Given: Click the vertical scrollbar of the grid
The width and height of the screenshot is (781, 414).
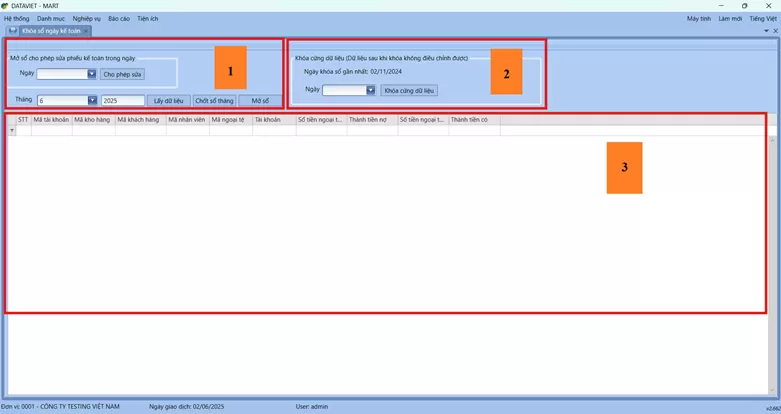Looking at the screenshot, I should [772, 264].
